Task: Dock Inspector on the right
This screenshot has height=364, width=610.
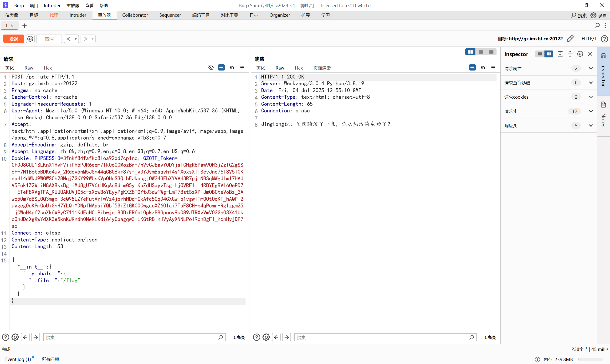Action: [549, 54]
